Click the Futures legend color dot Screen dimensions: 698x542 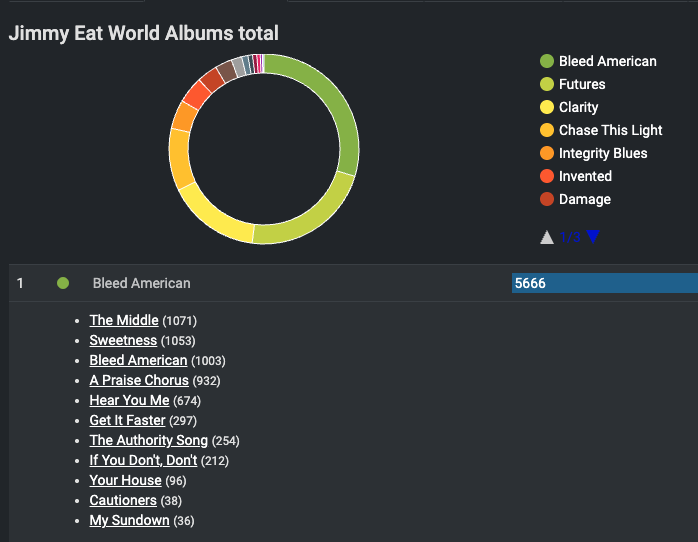[x=547, y=84]
